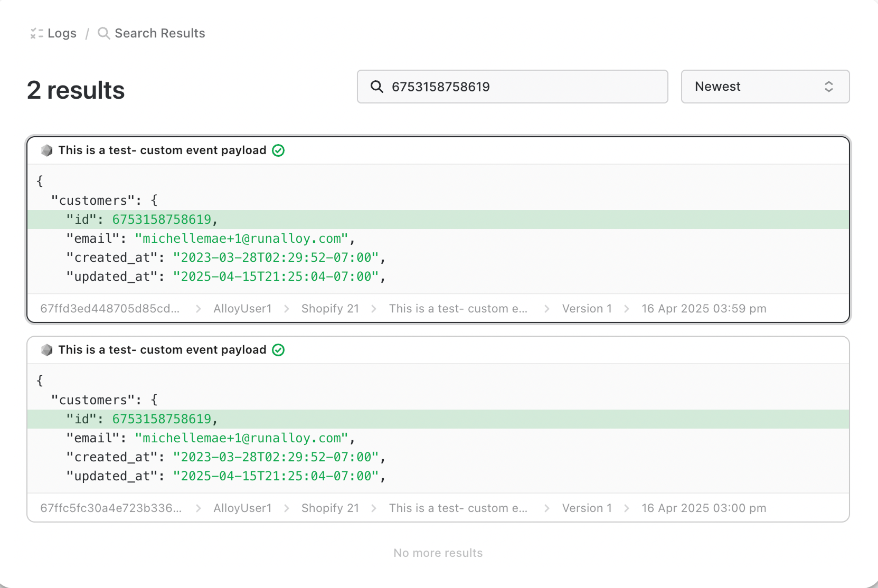878x588 pixels.
Task: Open the Newest sort dropdown
Action: pyautogui.click(x=764, y=87)
